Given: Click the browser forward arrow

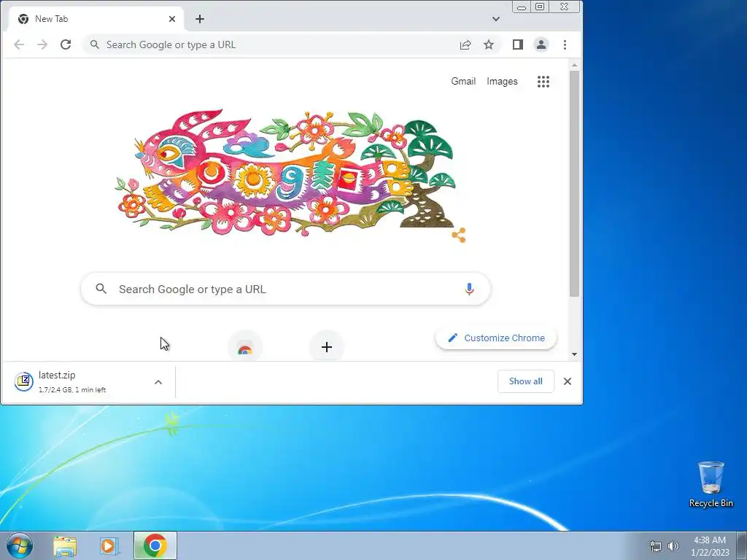Looking at the screenshot, I should [42, 44].
